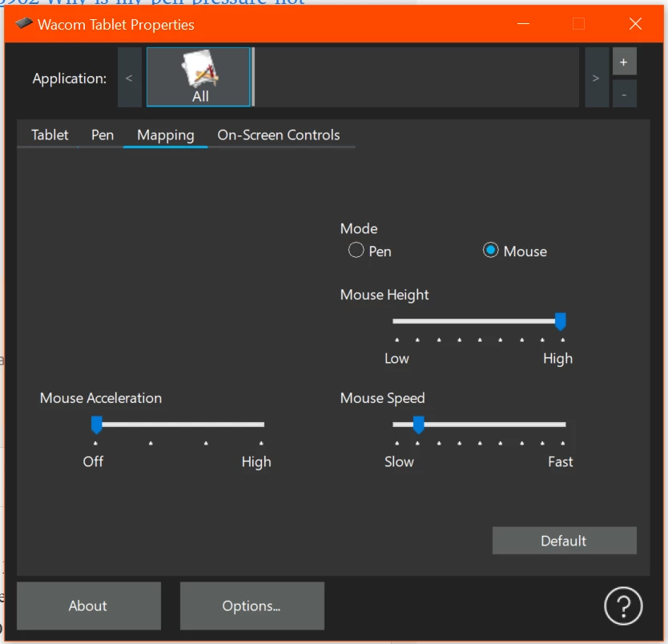Viewport: 668px width, 644px height.
Task: Open the On-Screen Controls tab
Action: 279,135
